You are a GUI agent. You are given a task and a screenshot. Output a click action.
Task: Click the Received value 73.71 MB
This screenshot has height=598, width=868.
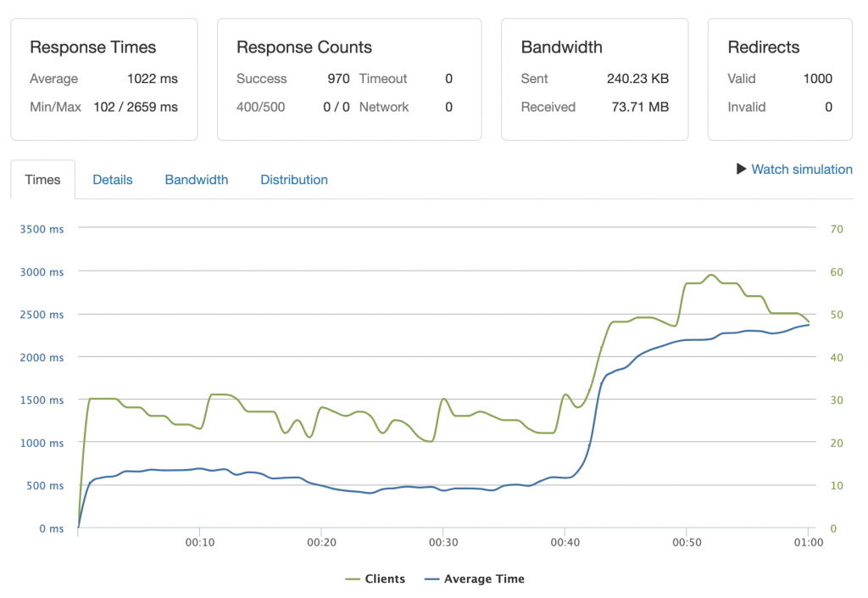640,107
